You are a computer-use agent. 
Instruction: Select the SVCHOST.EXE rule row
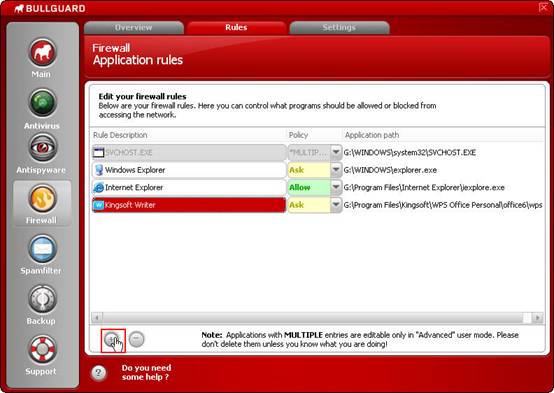(189, 153)
